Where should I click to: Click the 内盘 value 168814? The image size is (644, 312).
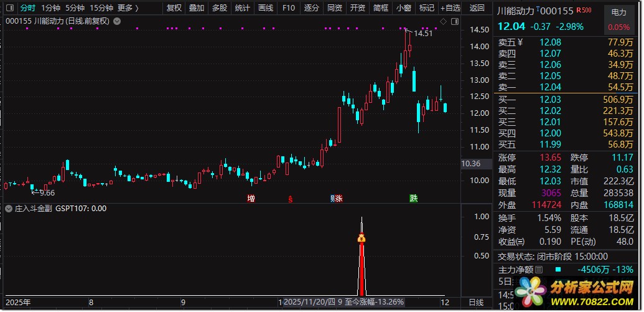coord(617,205)
